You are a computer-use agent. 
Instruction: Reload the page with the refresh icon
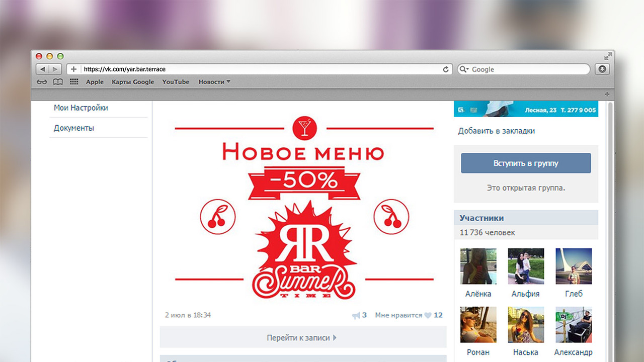click(445, 69)
